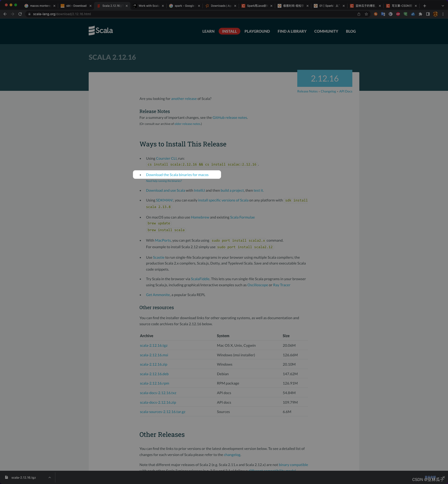448x484 pixels.
Task: Open the changelog link in Other Releases
Action: tap(232, 455)
